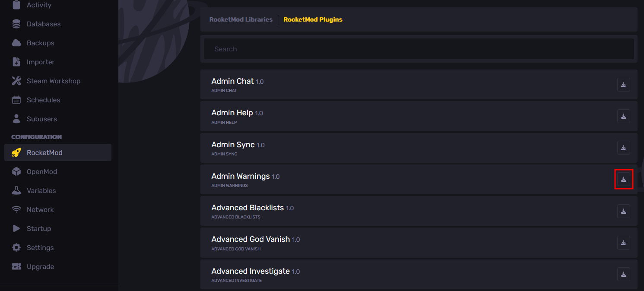Image resolution: width=644 pixels, height=291 pixels.
Task: Click the Databases icon in the sidebar
Action: (16, 24)
